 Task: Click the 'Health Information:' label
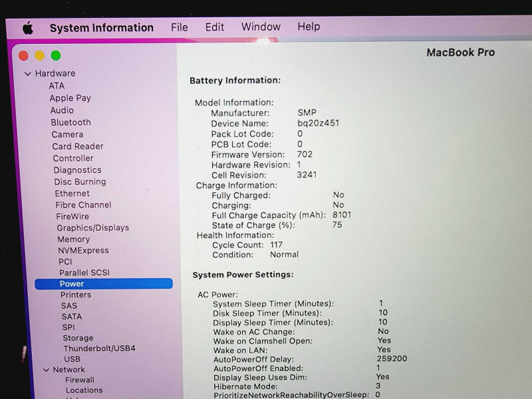coord(235,235)
